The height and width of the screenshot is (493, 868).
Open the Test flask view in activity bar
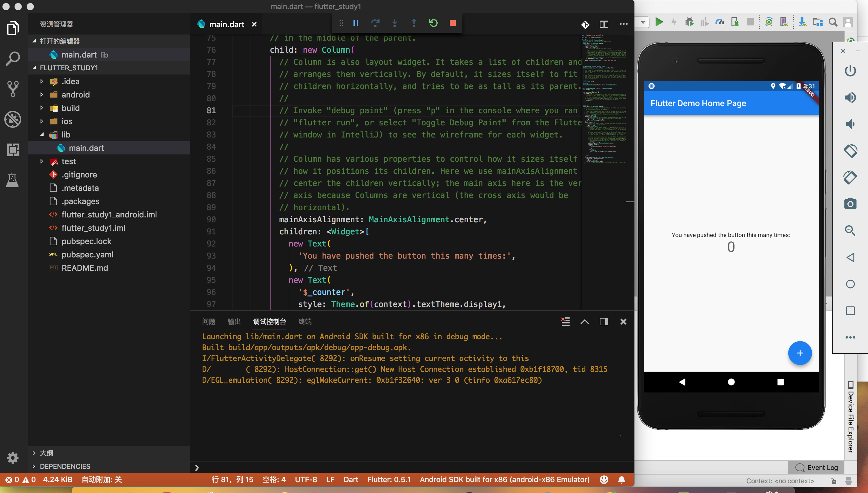13,180
